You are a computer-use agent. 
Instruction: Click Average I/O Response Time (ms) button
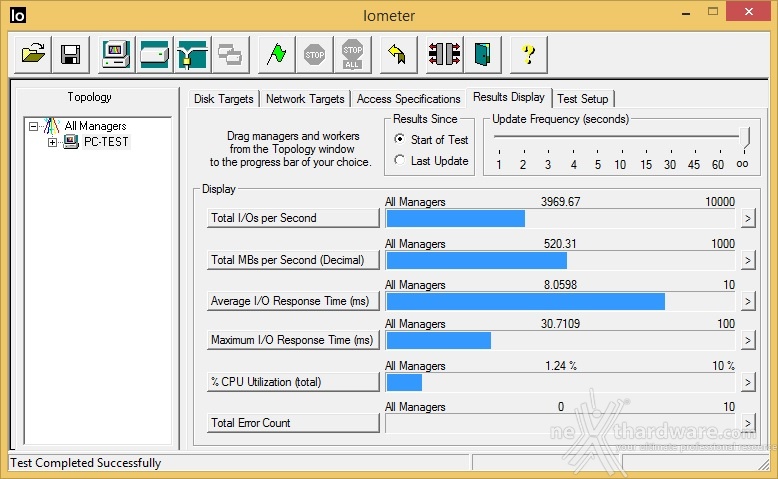point(293,301)
